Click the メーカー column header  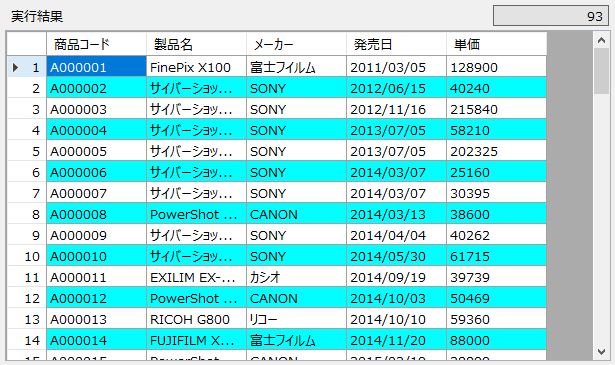pos(297,44)
